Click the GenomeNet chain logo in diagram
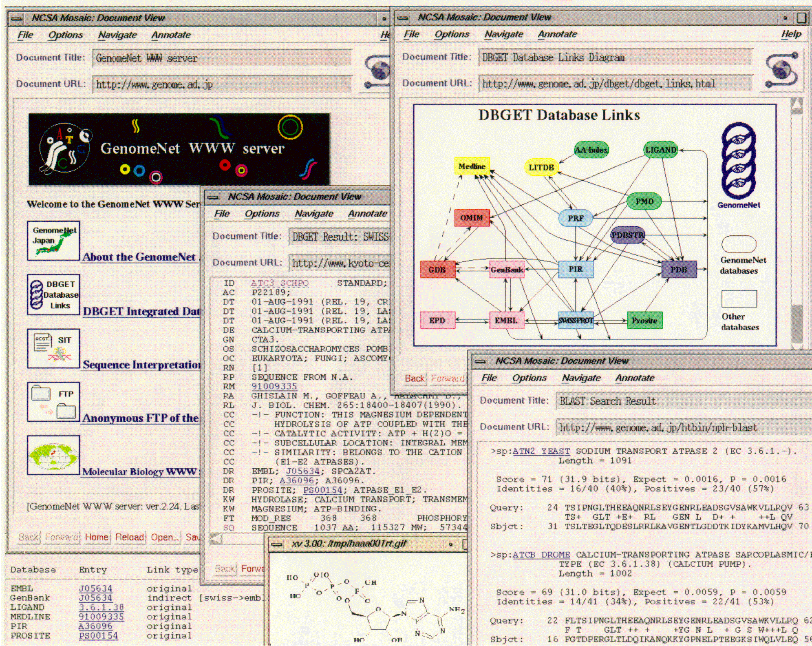 pyautogui.click(x=739, y=160)
